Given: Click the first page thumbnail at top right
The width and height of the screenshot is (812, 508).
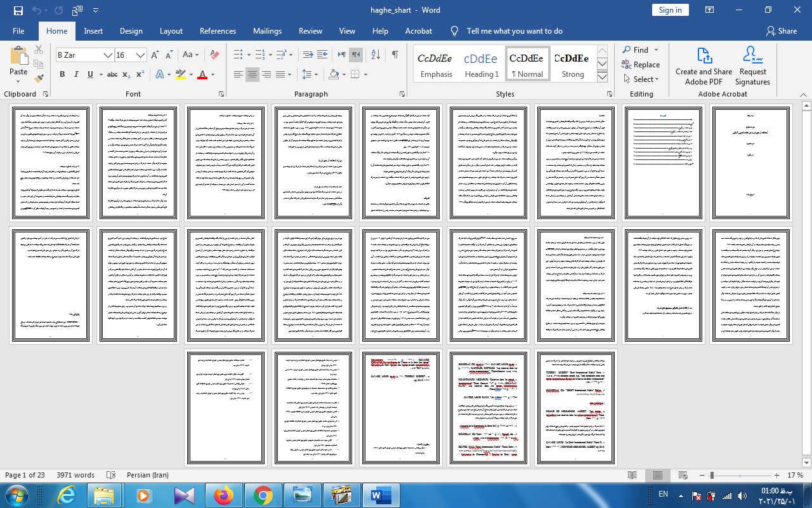Looking at the screenshot, I should pos(751,163).
